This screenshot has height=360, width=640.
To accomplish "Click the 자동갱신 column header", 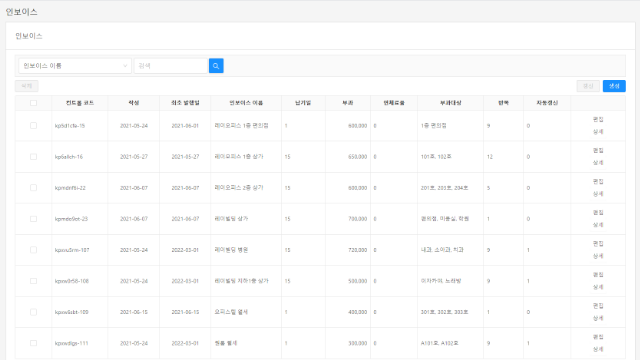I will click(547, 103).
